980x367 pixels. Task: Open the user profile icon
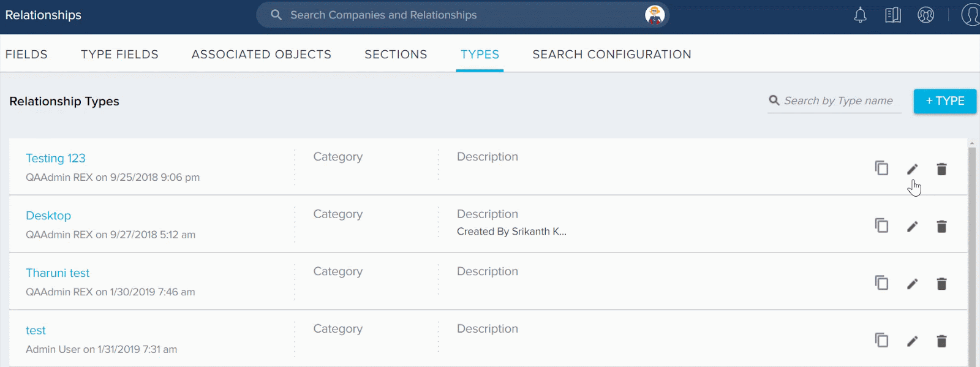(971, 15)
